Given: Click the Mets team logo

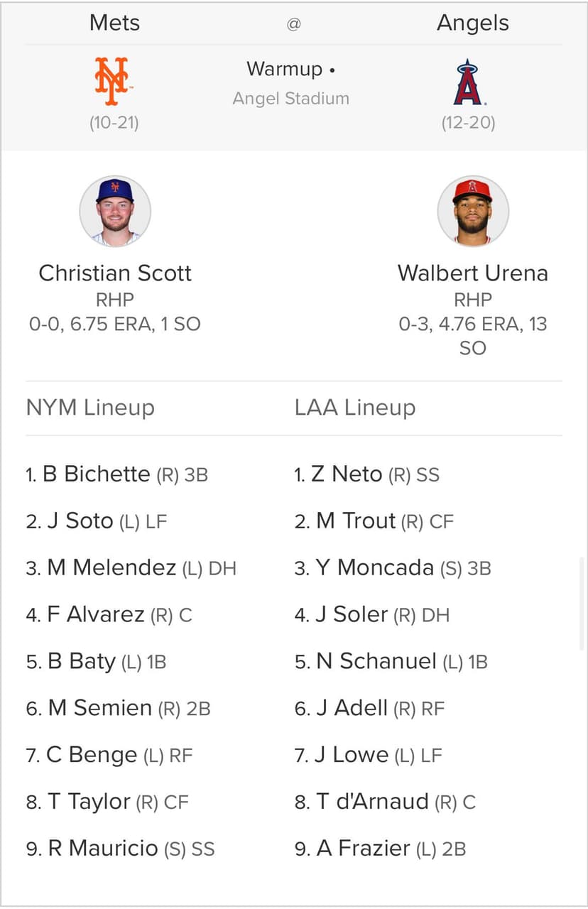Looking at the screenshot, I should pos(113,82).
